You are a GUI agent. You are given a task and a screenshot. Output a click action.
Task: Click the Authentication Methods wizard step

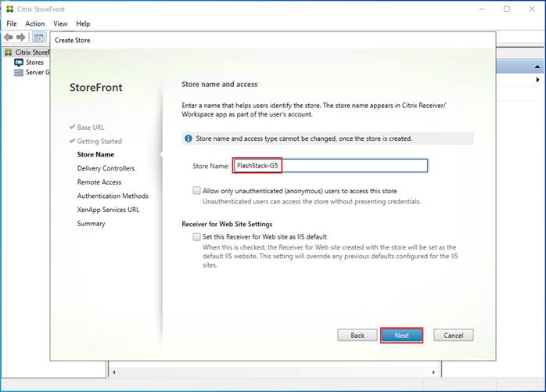point(113,196)
